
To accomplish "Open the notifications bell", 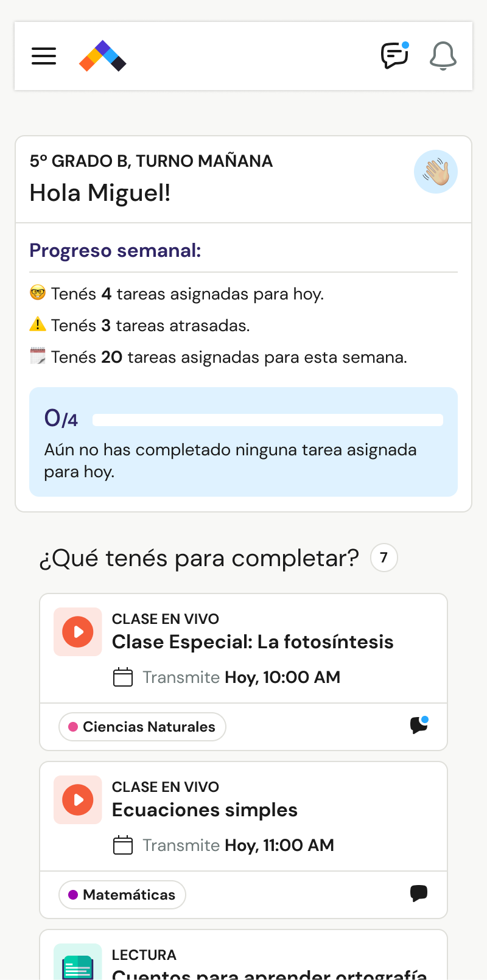I will point(443,56).
